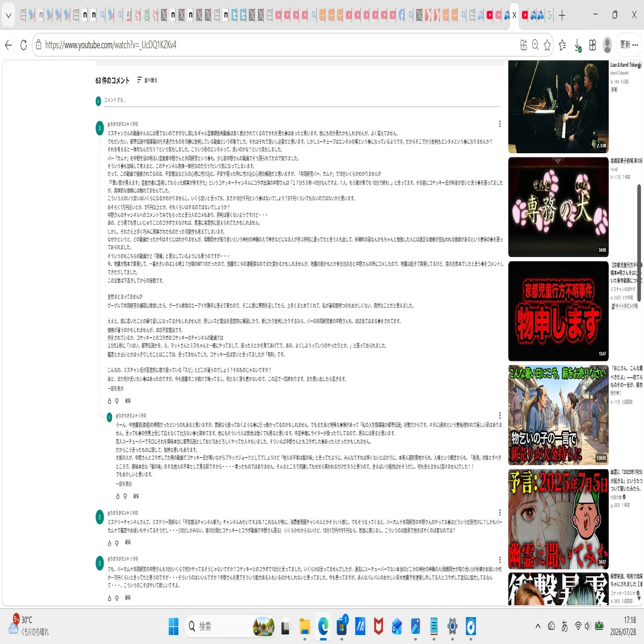Like the うーん reply comment
The image size is (644, 644).
tap(117, 496)
